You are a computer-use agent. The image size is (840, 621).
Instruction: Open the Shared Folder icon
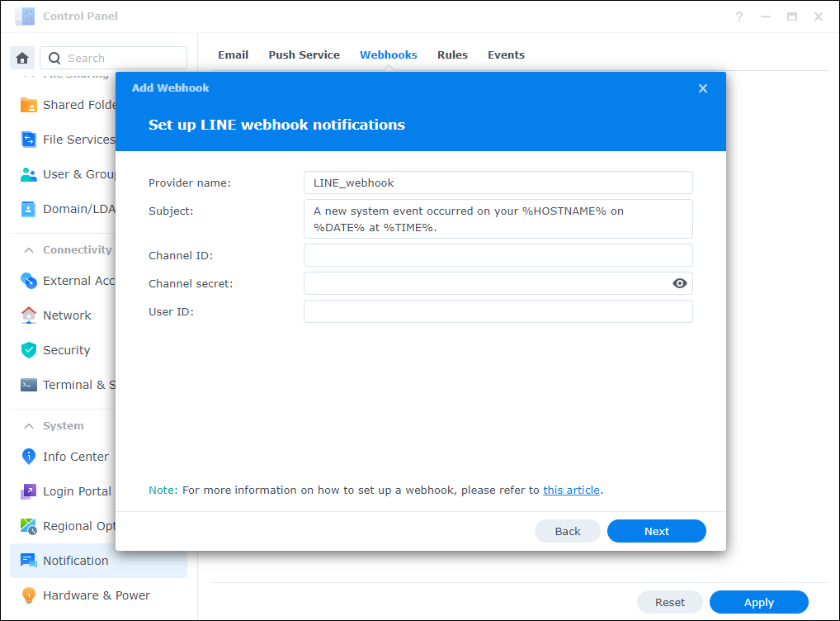coord(28,105)
